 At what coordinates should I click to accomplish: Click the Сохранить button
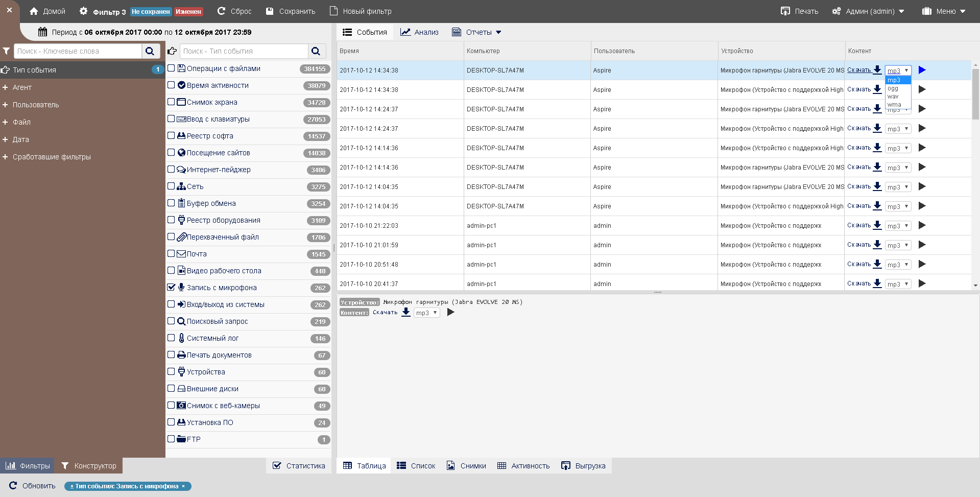(x=291, y=11)
